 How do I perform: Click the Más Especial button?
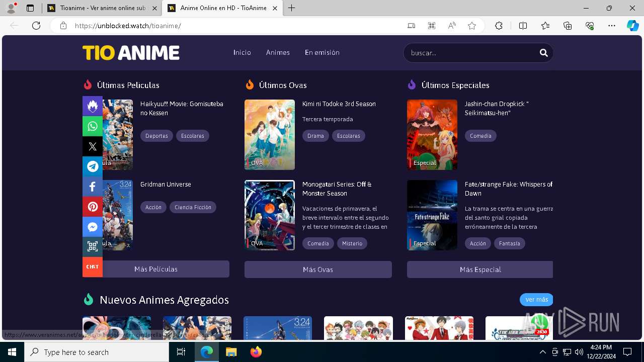[480, 269]
